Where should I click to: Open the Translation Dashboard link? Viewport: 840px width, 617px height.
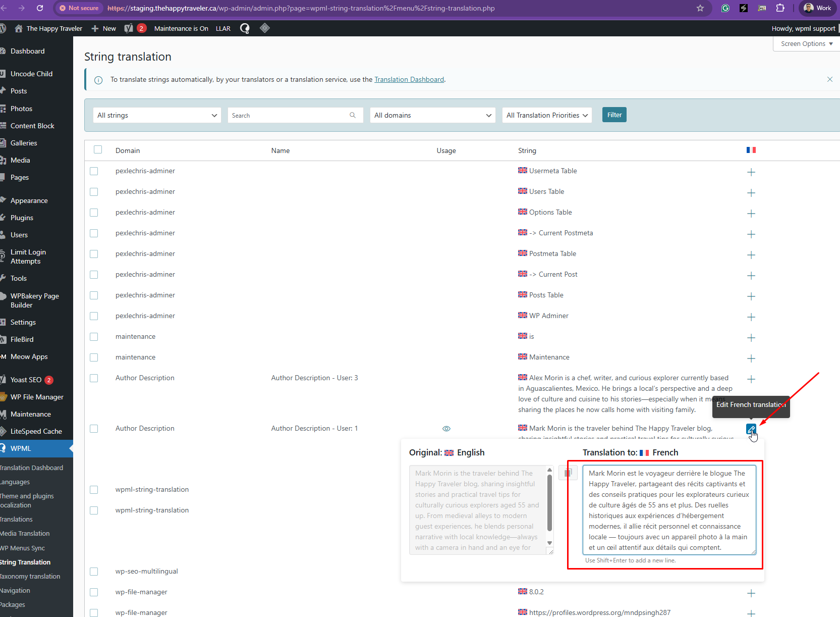409,79
